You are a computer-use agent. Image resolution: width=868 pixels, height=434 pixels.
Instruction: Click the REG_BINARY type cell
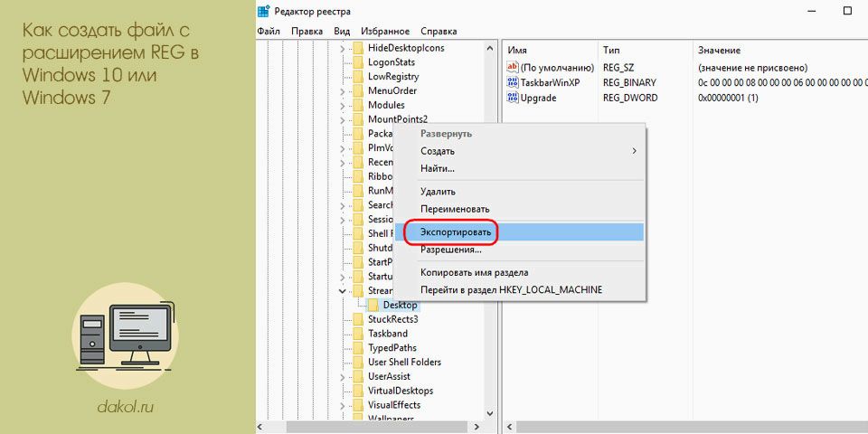pyautogui.click(x=629, y=82)
